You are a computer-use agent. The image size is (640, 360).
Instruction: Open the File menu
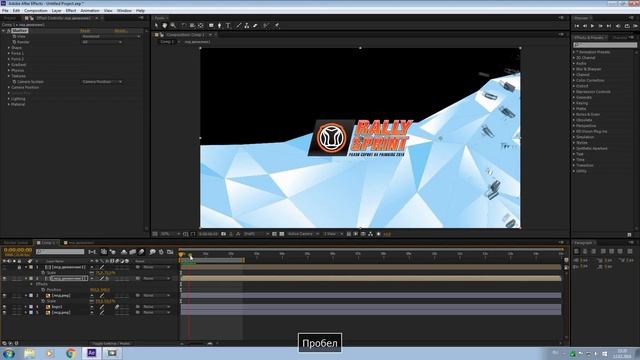coord(5,11)
